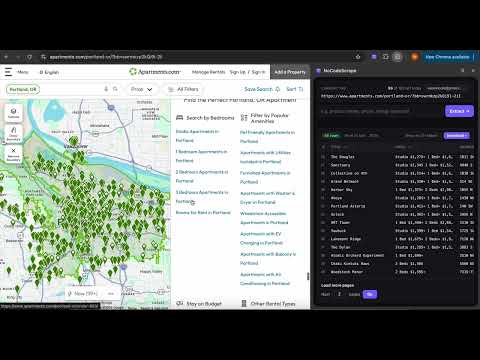Select the 'Atomic Orchard Experiment' row
This screenshot has width=480, height=360.
[397, 255]
